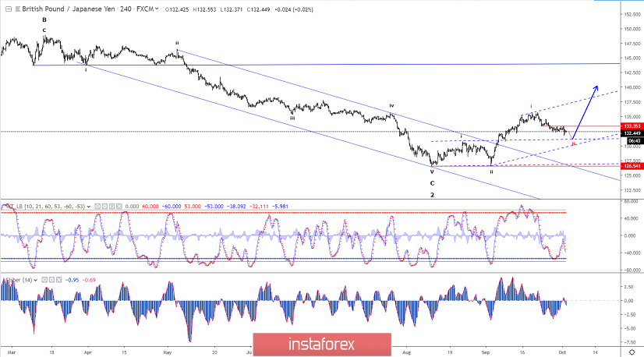Click the black 132.449 current price label
Image resolution: width=644 pixels, height=357 pixels.
632,133
